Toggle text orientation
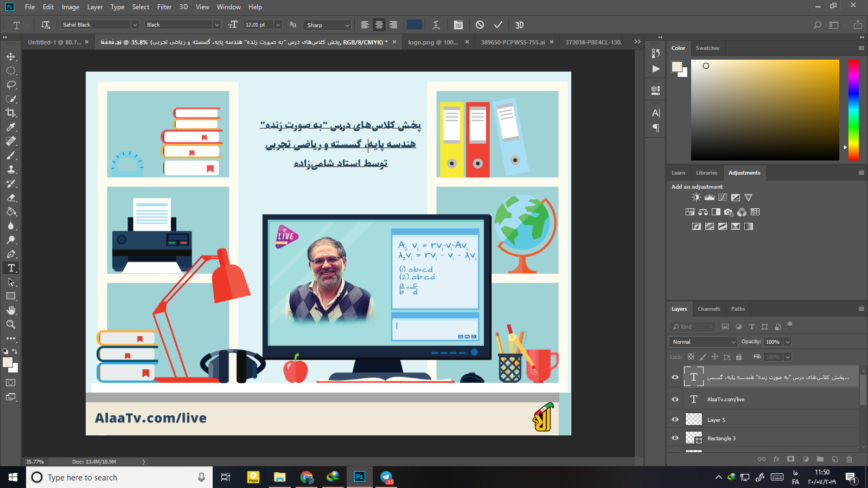The width and height of the screenshot is (868, 488). (x=46, y=25)
